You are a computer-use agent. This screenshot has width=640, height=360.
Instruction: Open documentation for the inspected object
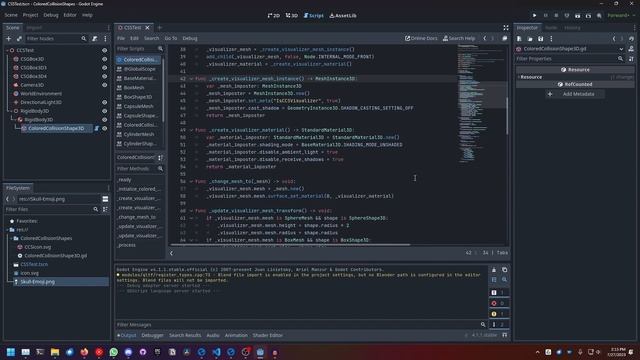(x=631, y=49)
